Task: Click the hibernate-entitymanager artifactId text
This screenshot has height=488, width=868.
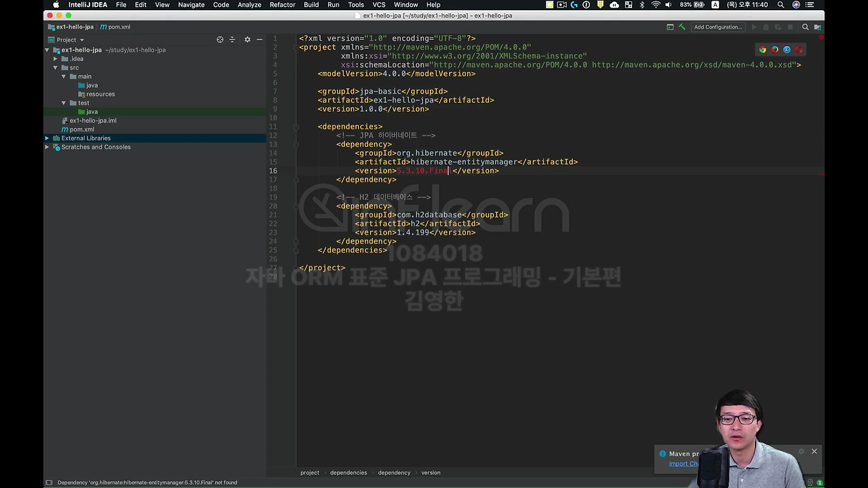Action: point(464,162)
